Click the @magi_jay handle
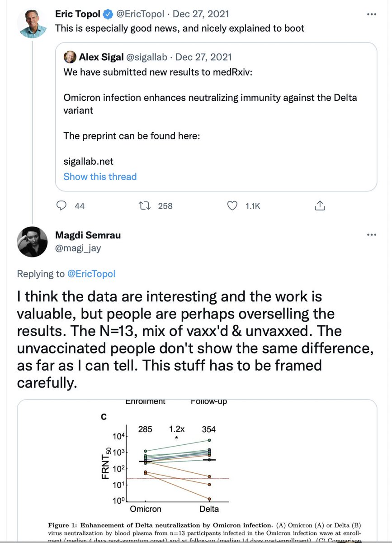 pos(74,247)
